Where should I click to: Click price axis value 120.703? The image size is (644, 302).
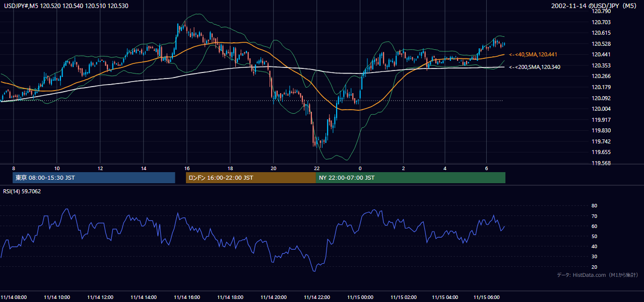[601, 22]
